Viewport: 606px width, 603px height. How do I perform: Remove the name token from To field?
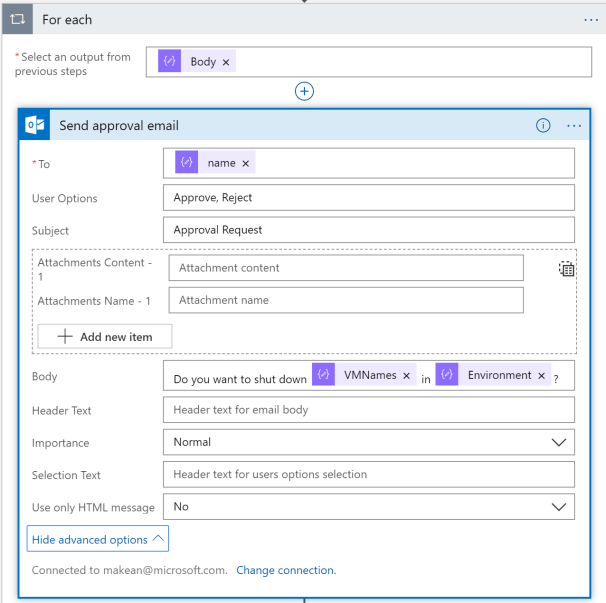[x=245, y=163]
